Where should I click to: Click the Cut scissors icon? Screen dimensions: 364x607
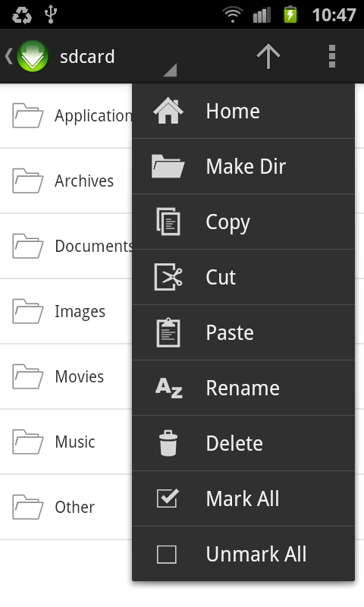click(x=168, y=277)
